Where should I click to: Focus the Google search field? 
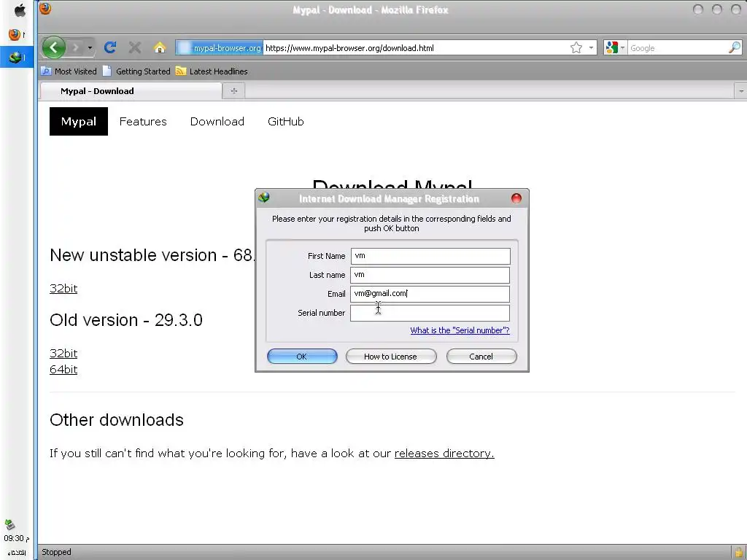[678, 47]
